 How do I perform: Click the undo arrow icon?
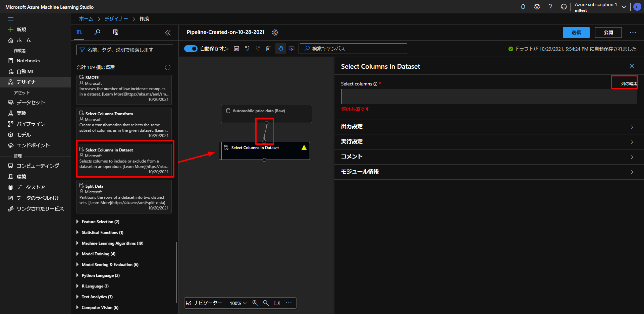coord(247,49)
